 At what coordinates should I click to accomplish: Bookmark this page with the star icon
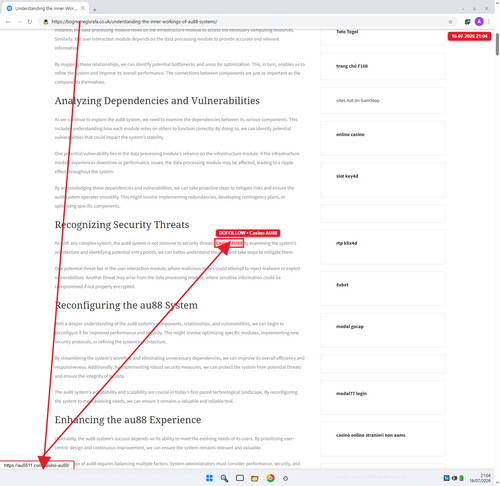tap(450, 22)
